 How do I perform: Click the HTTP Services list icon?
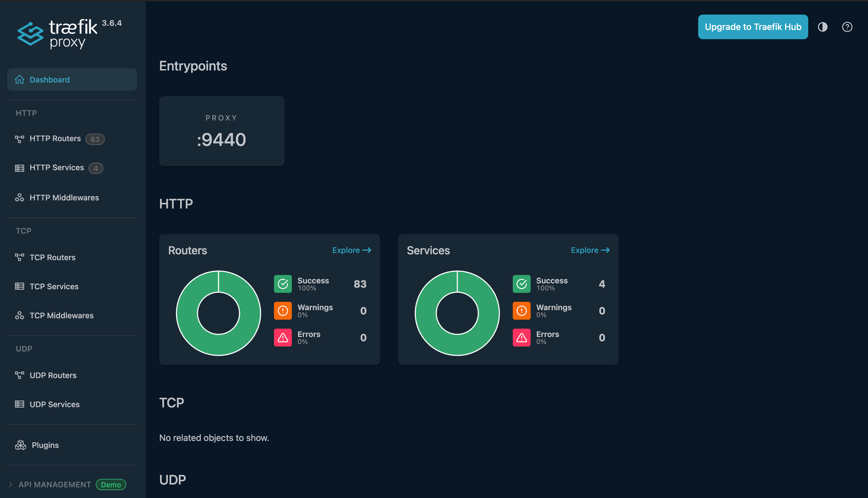pyautogui.click(x=20, y=168)
